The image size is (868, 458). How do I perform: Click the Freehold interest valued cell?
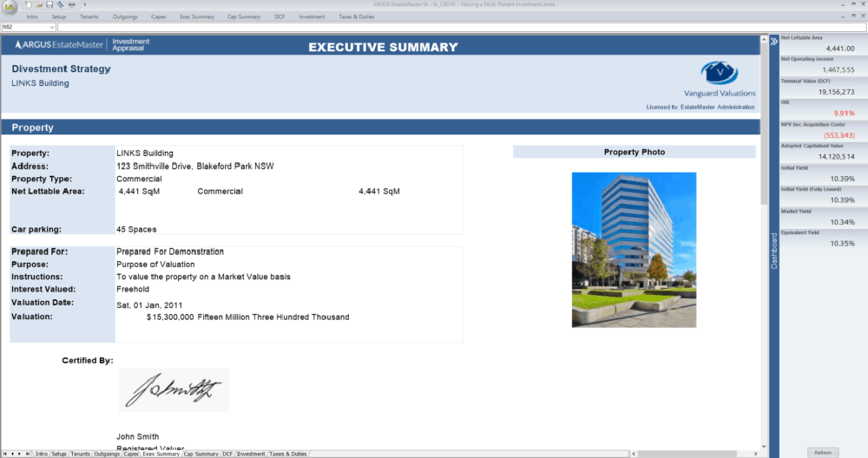133,289
